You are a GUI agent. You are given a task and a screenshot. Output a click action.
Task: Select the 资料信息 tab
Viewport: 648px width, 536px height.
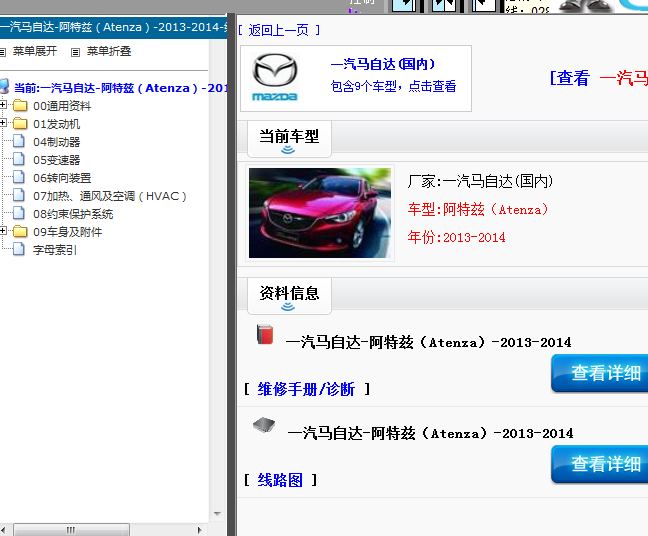tap(289, 296)
